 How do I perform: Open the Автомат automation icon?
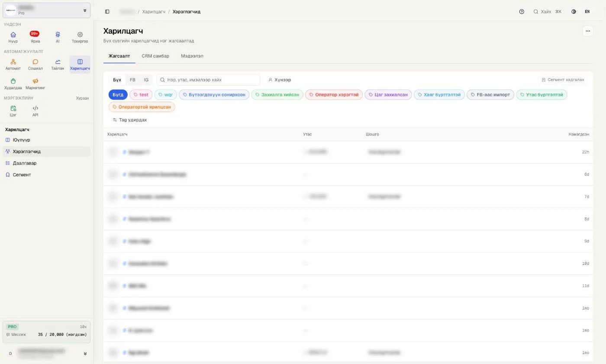13,64
